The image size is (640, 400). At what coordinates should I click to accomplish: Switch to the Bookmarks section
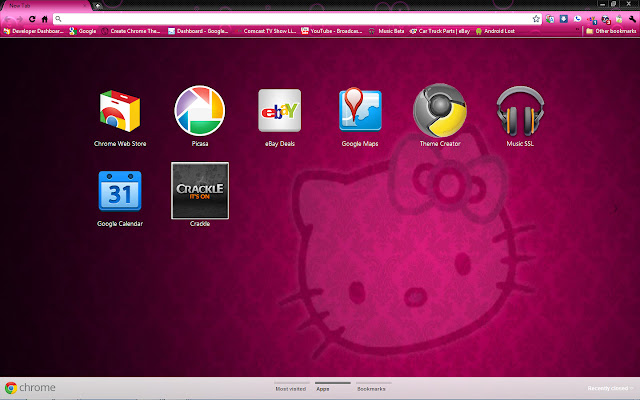pos(371,388)
